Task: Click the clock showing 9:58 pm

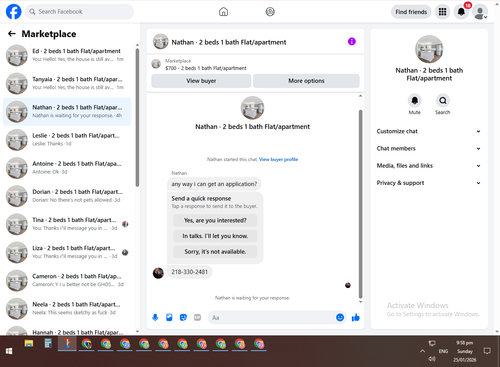Action: click(464, 343)
